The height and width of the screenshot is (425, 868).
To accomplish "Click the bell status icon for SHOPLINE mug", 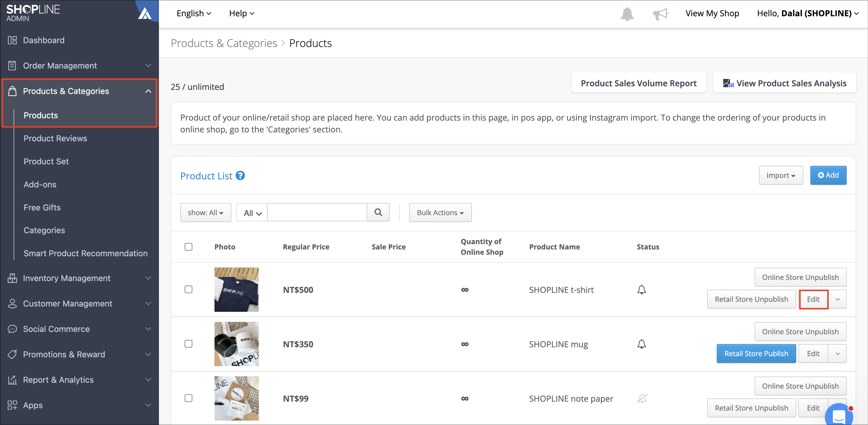I will point(642,344).
